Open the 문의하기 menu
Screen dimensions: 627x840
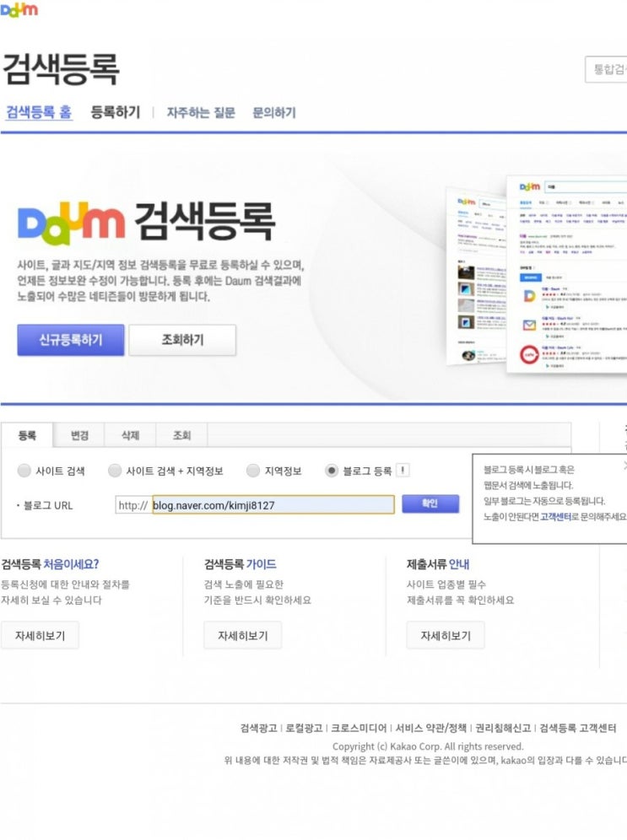pos(274,112)
